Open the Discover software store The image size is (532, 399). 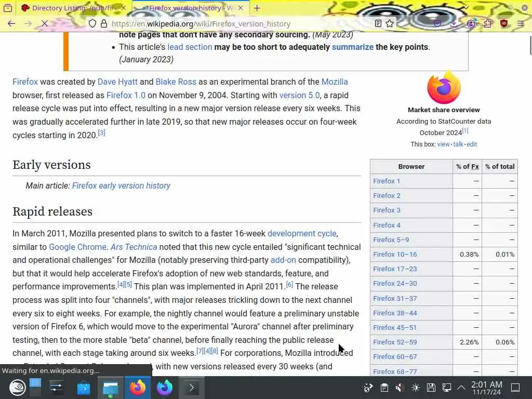84,388
